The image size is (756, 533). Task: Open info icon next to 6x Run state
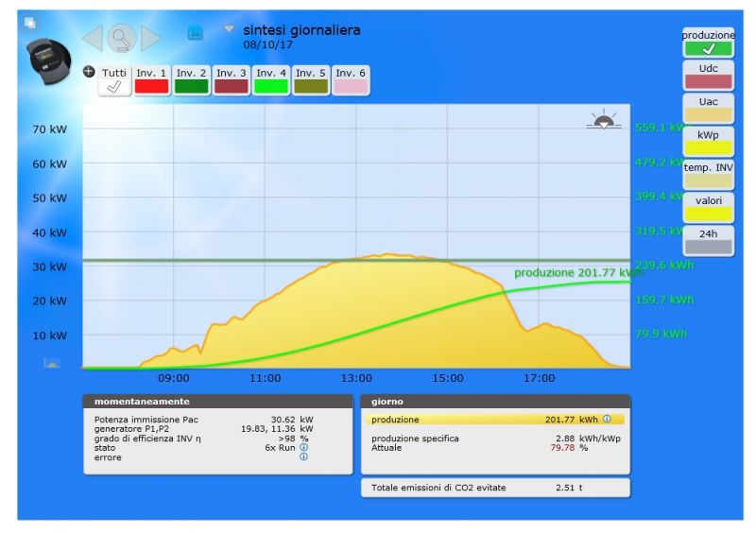[303, 447]
